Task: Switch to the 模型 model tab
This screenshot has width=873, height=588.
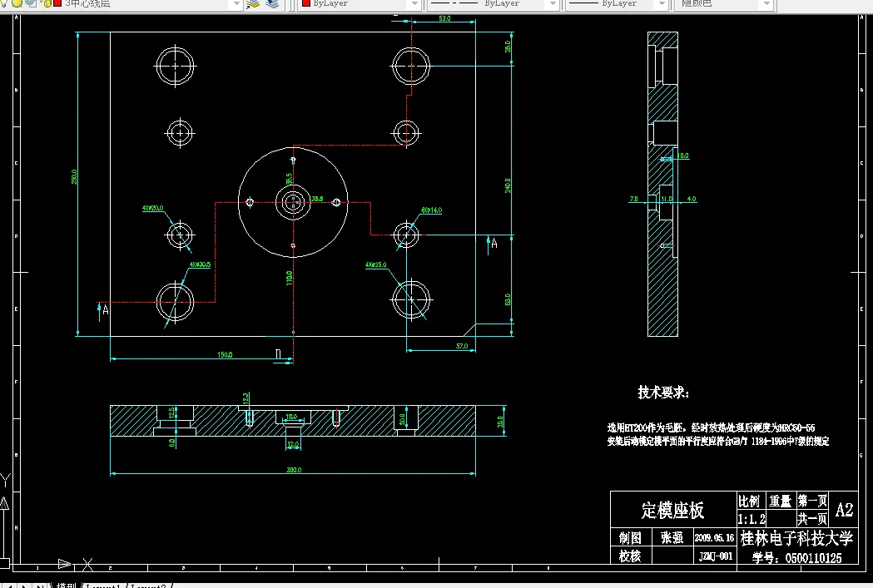Action: pyautogui.click(x=66, y=586)
